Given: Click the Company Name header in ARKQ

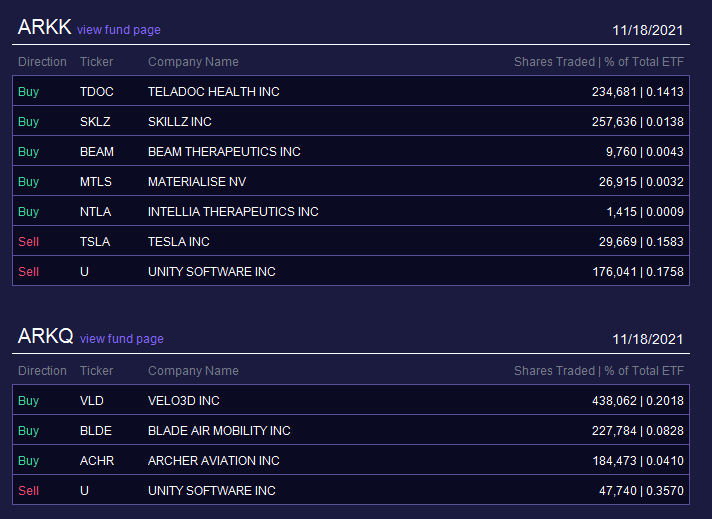Looking at the screenshot, I should tap(193, 371).
